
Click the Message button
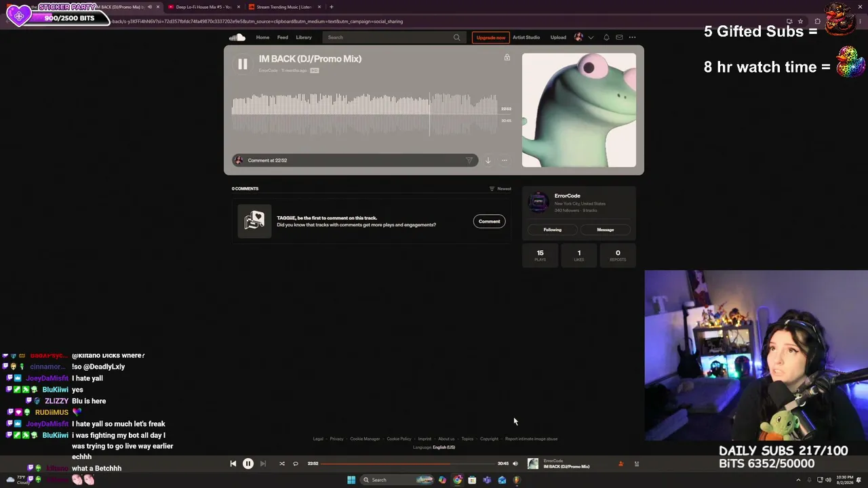click(606, 230)
